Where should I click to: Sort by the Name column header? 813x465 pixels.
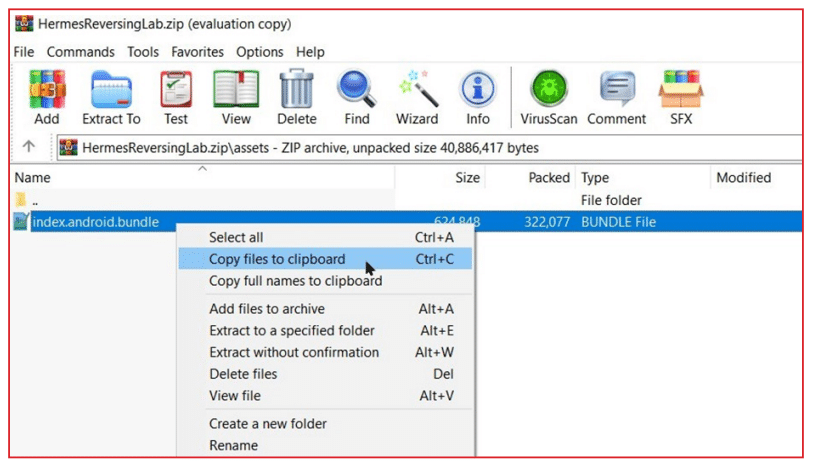point(202,177)
